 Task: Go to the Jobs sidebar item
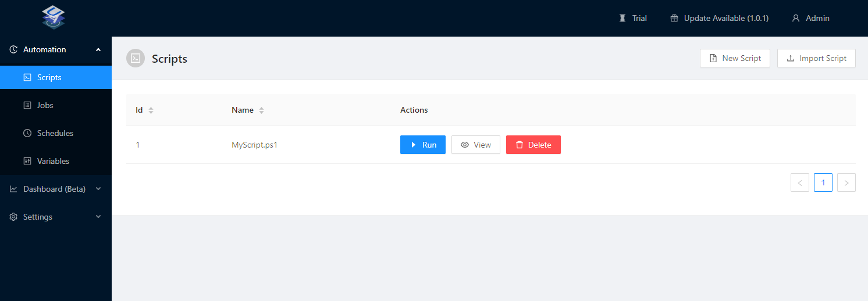(x=56, y=105)
